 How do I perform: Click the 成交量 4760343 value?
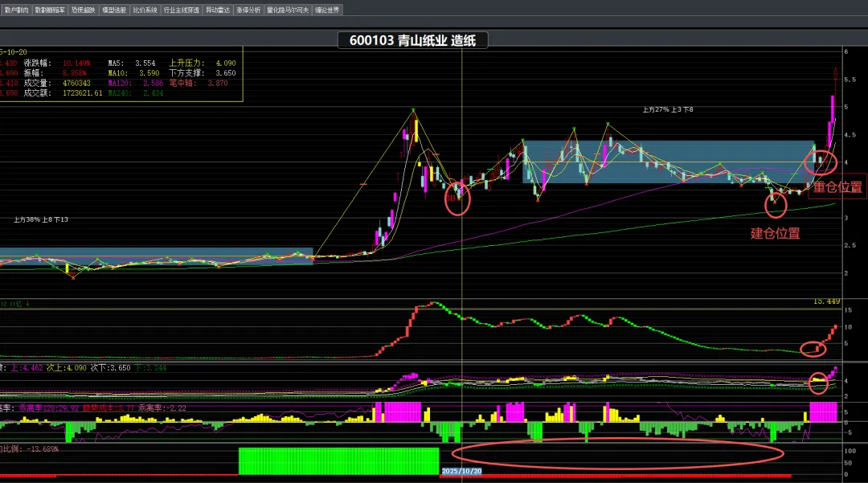(x=76, y=83)
